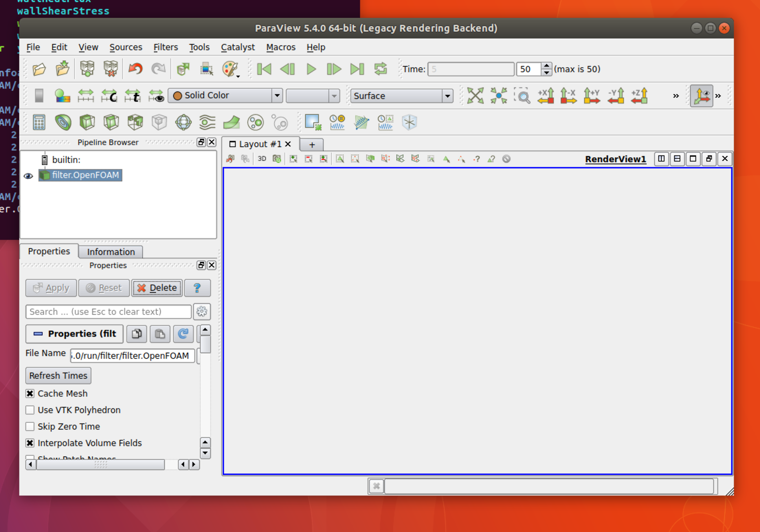The height and width of the screenshot is (532, 760).
Task: Open the Sources menu
Action: [126, 47]
